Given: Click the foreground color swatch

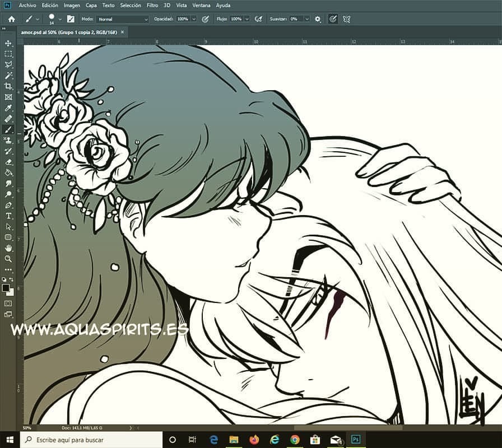Looking at the screenshot, I should (x=6, y=288).
